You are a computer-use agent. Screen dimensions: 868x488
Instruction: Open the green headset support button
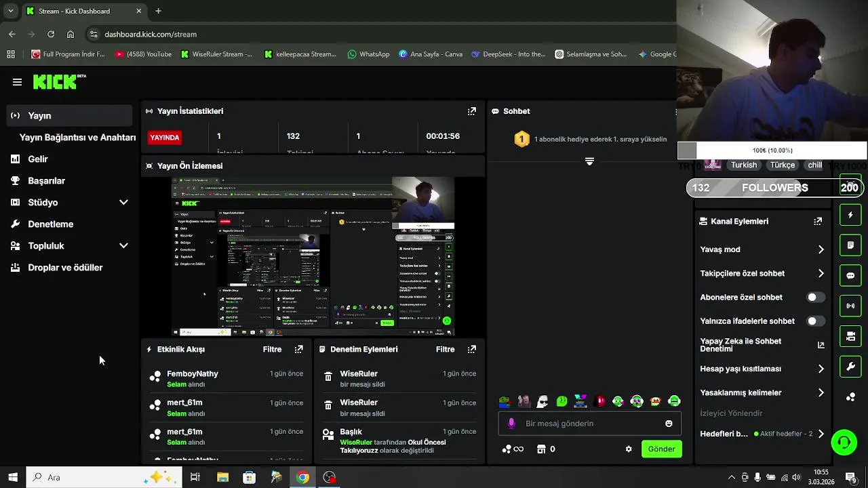coord(844,443)
